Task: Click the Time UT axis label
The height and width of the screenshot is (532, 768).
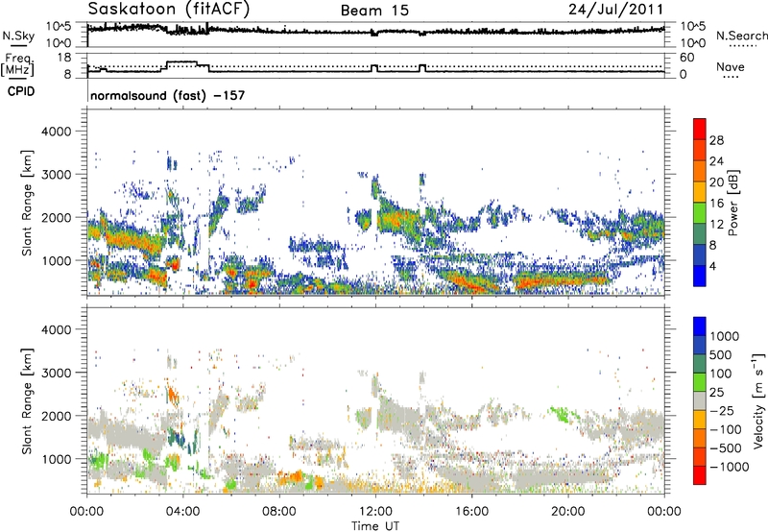Action: pos(375,526)
